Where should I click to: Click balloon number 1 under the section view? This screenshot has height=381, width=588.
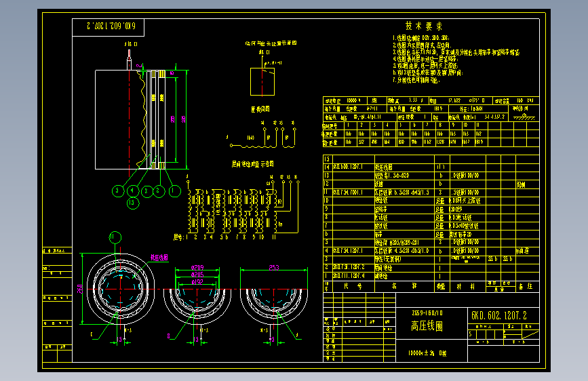pyautogui.click(x=174, y=191)
